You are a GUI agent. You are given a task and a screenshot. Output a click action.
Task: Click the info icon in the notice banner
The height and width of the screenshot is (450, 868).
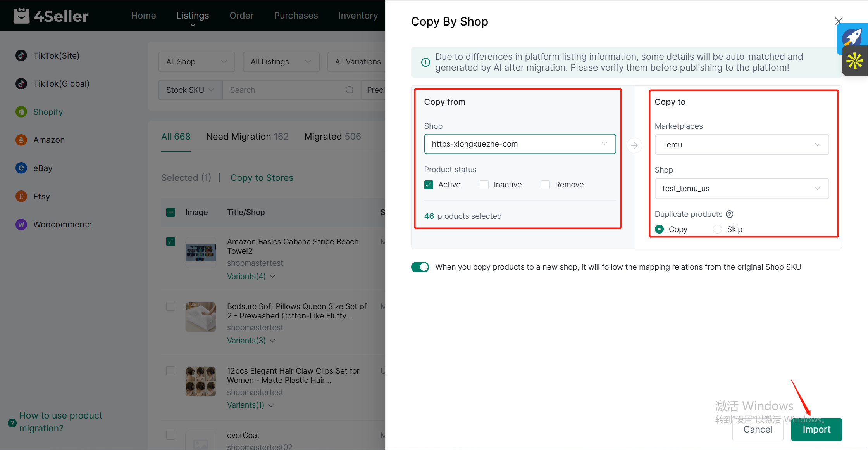click(425, 62)
